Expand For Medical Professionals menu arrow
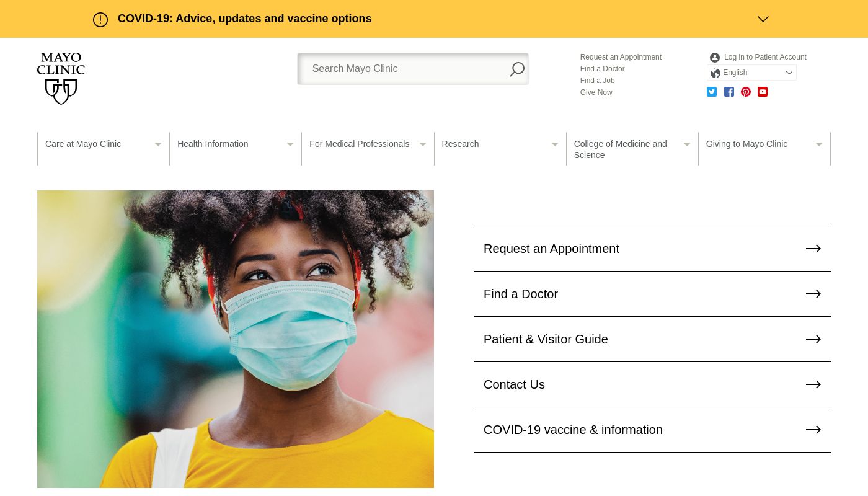The height and width of the screenshot is (496, 868). click(423, 144)
